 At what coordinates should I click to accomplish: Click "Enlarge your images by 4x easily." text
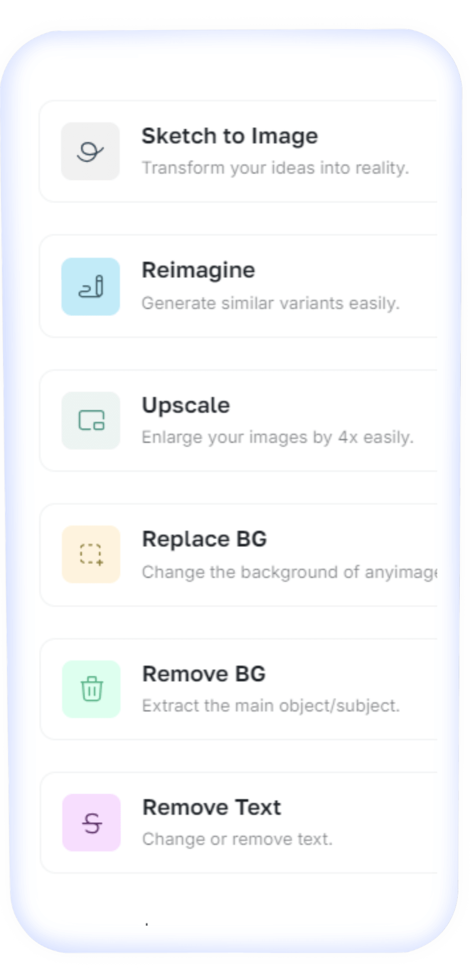click(277, 437)
